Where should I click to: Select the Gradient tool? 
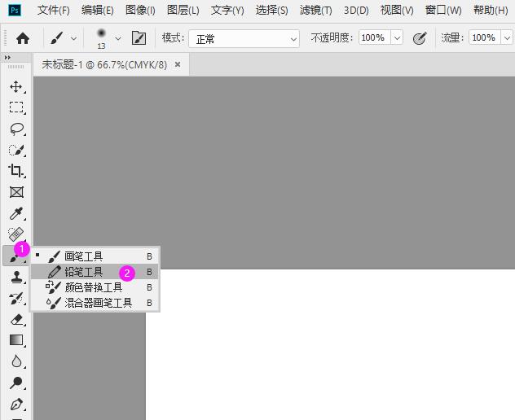tap(16, 340)
